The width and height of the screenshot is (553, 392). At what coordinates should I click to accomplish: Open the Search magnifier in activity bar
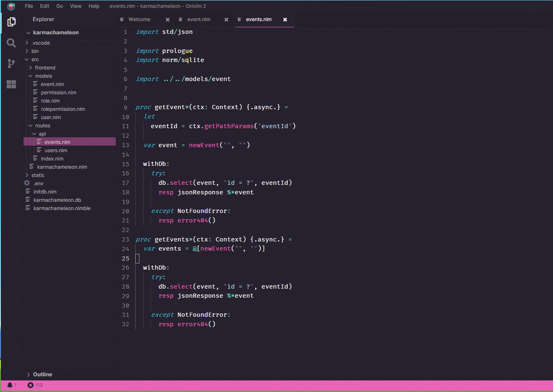12,43
